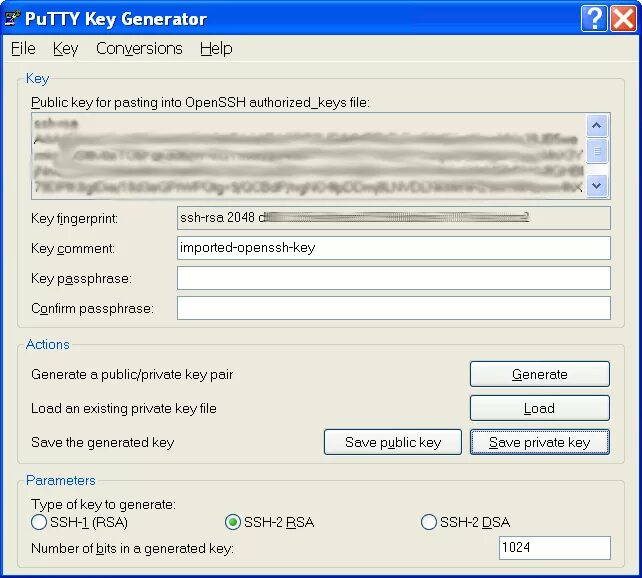
Task: Open the Help menu
Action: pyautogui.click(x=216, y=48)
